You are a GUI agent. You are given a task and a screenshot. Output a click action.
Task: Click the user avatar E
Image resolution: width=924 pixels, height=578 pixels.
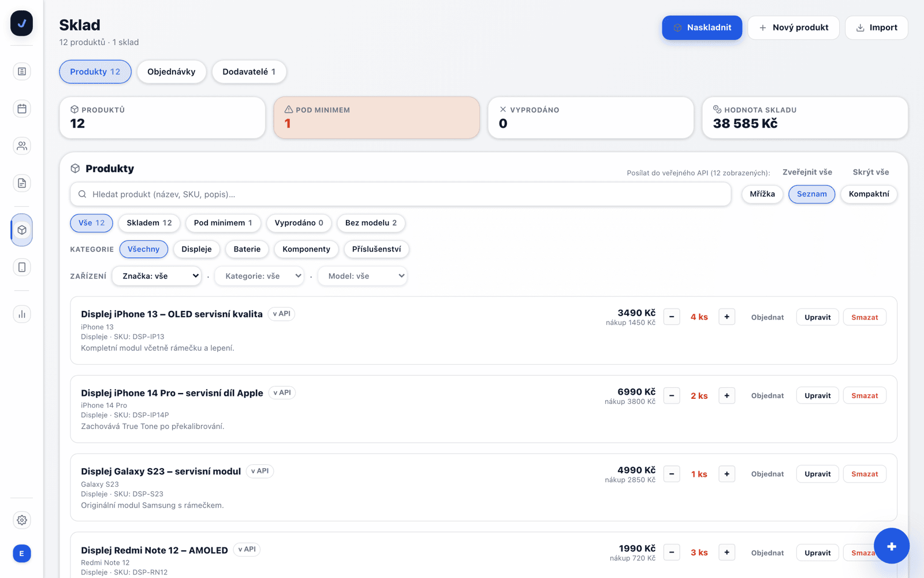(x=22, y=554)
